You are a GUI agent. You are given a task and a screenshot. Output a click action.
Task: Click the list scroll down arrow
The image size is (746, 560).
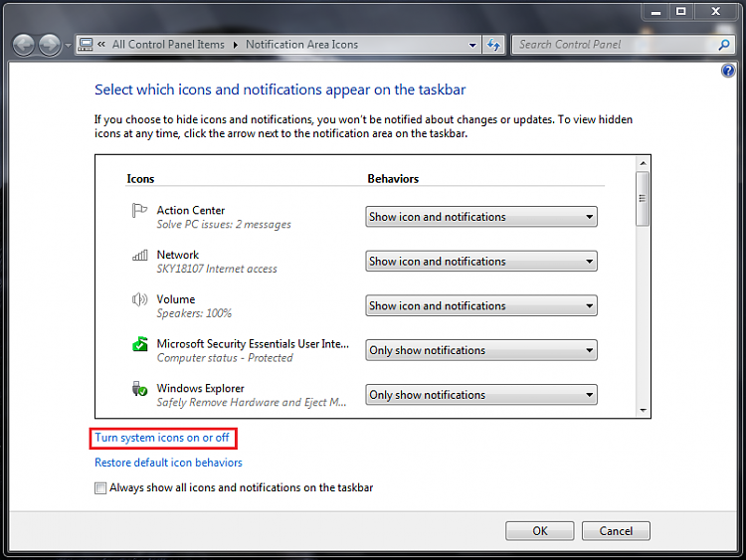click(643, 410)
